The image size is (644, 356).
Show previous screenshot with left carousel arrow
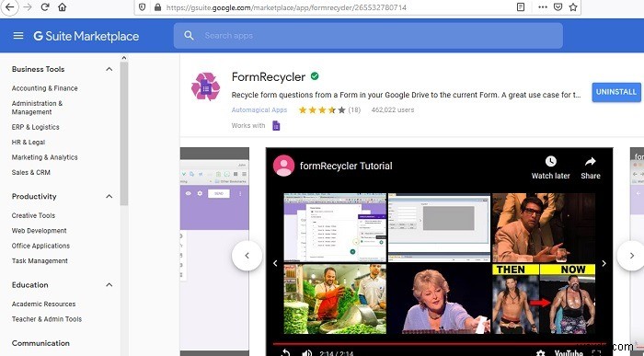point(247,256)
